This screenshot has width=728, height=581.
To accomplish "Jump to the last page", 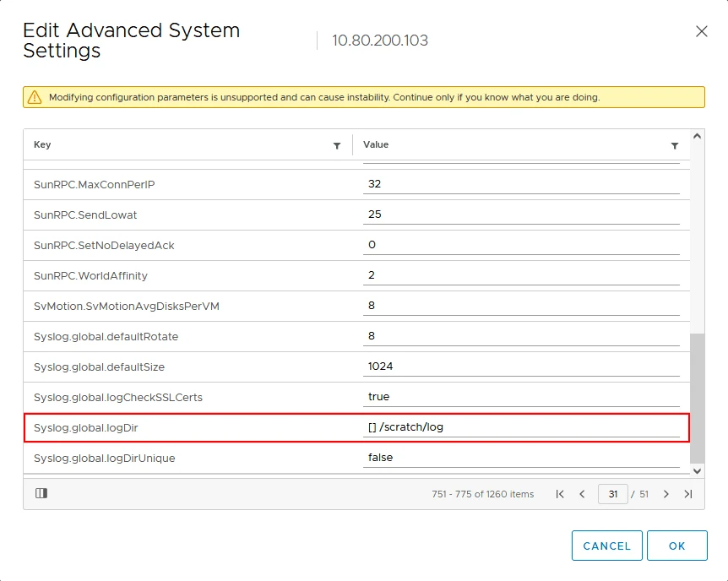I will pos(688,494).
